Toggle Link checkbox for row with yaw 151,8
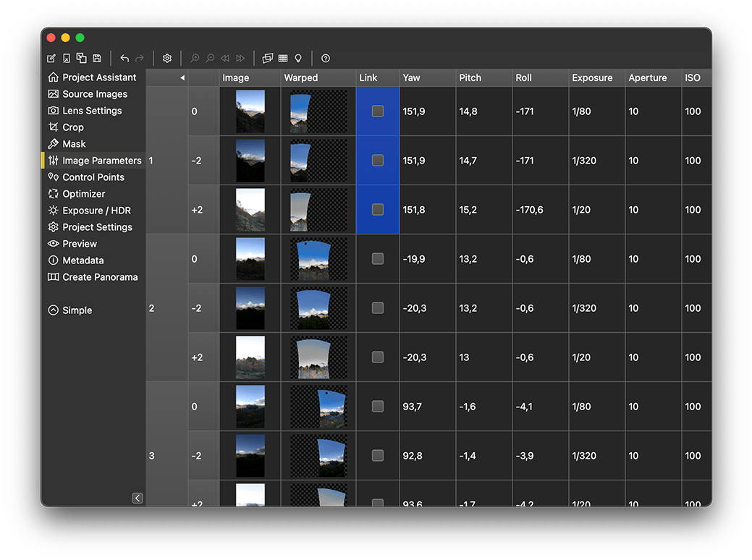 (x=378, y=210)
